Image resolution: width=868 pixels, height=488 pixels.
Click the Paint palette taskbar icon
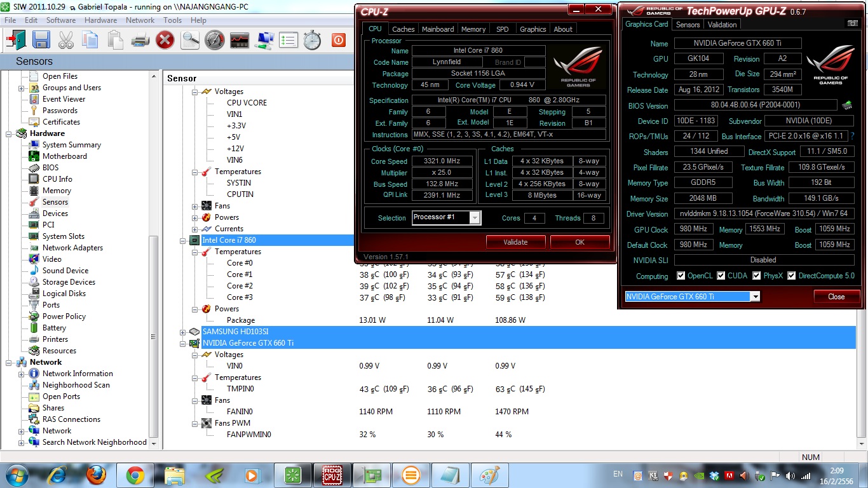pos(489,475)
